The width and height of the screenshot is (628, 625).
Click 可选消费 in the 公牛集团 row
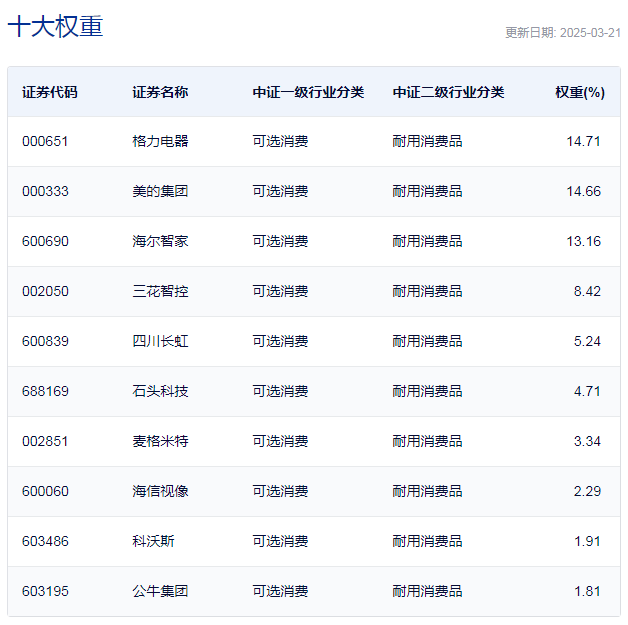tap(280, 591)
